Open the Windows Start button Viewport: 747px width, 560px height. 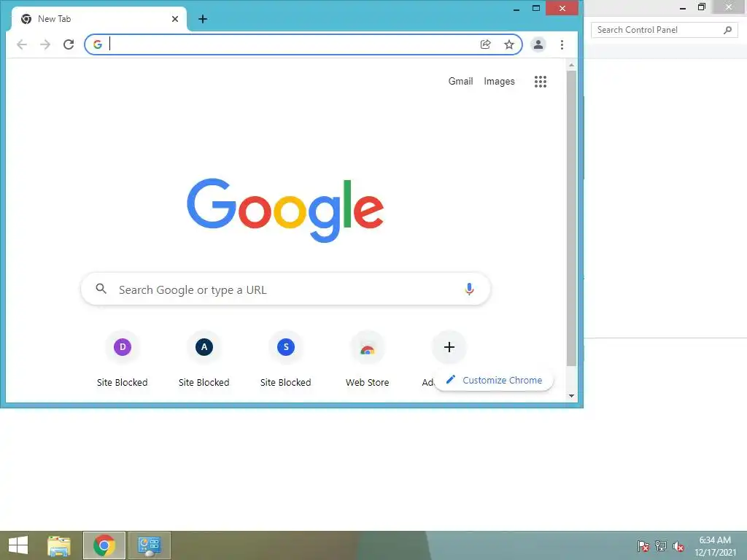pyautogui.click(x=18, y=545)
